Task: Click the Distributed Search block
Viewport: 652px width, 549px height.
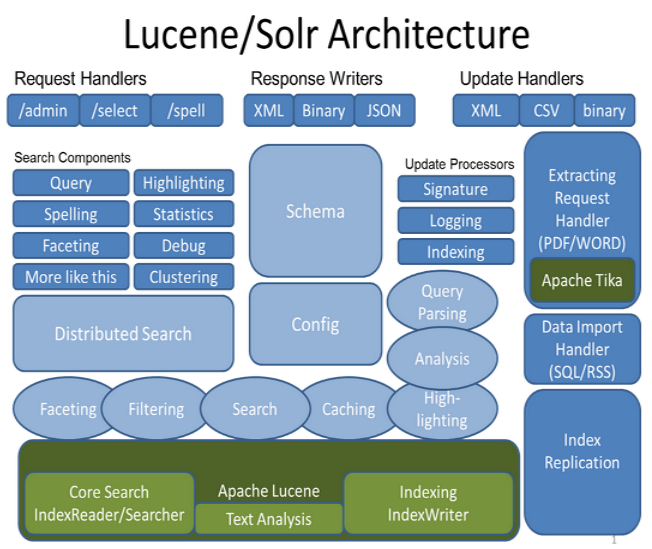Action: [123, 334]
